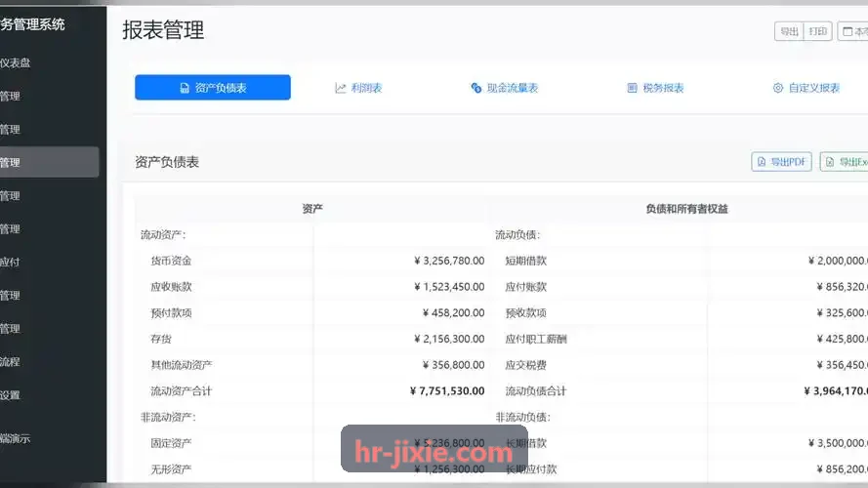
Task: Click the 导出PDF button
Action: 782,162
